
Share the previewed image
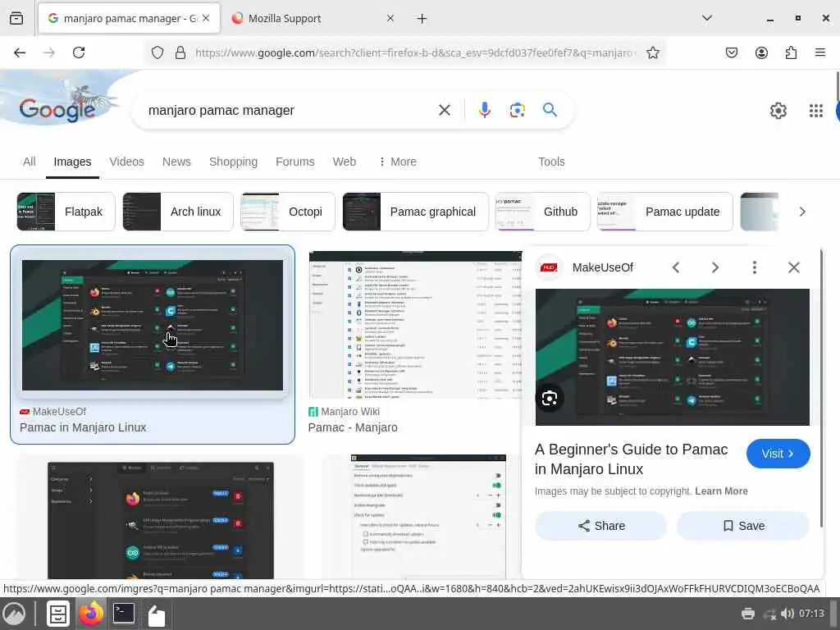601,526
